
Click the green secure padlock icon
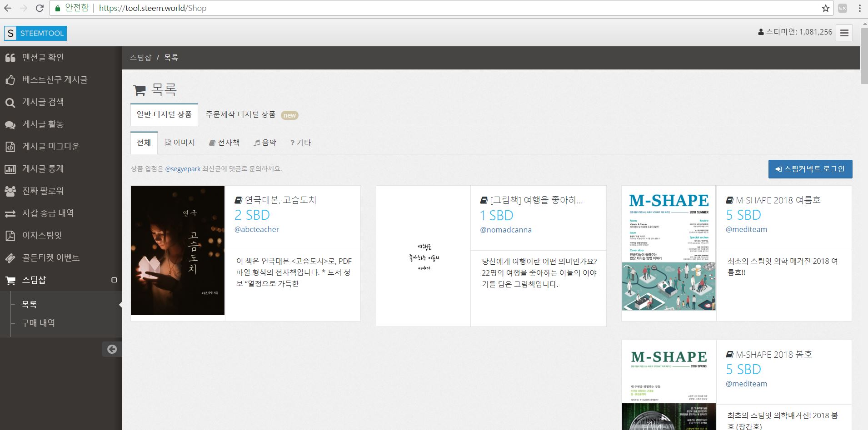(x=58, y=8)
